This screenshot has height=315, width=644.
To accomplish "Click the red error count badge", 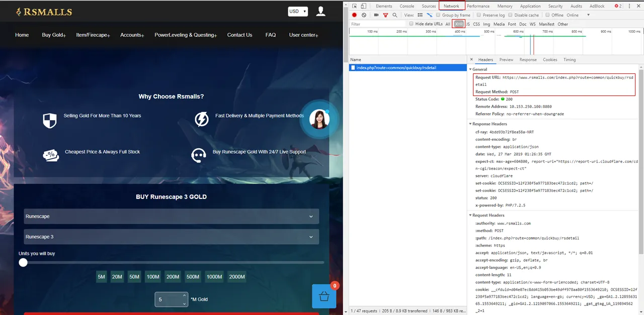I will [618, 6].
